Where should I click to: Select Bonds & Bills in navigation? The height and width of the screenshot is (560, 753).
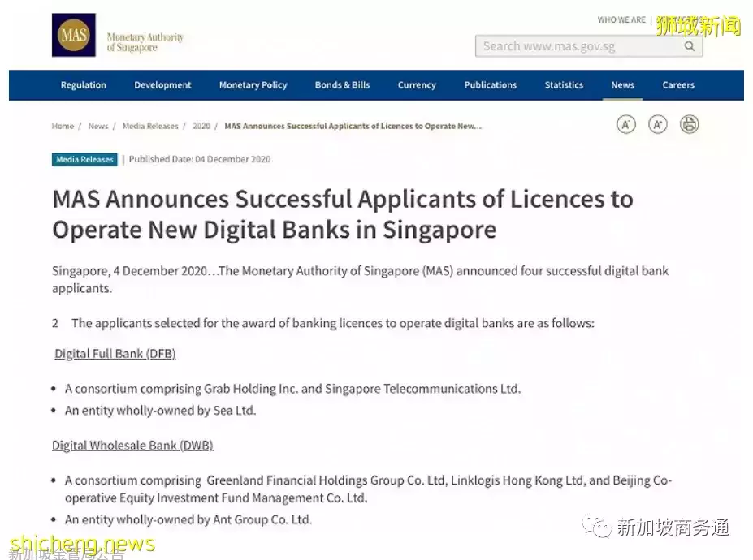point(342,85)
